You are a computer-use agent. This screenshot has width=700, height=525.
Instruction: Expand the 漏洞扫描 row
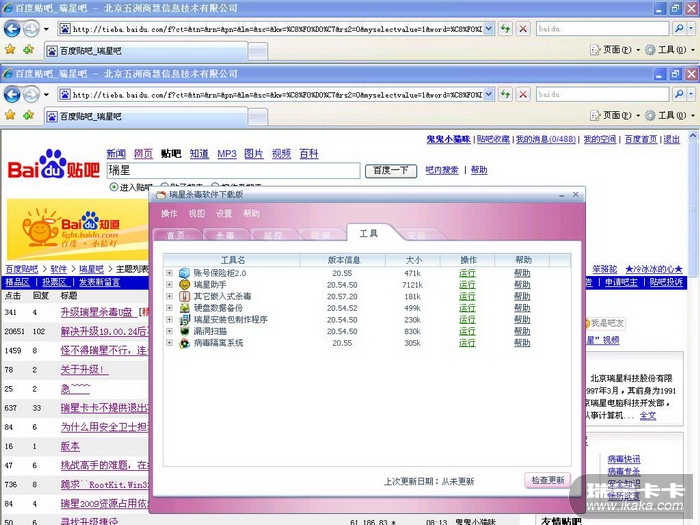coord(169,331)
